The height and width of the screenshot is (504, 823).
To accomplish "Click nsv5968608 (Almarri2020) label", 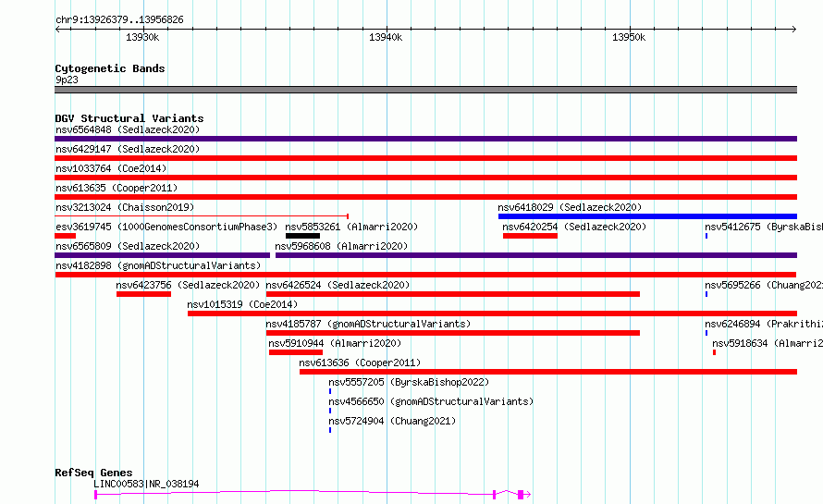I will pyautogui.click(x=341, y=246).
